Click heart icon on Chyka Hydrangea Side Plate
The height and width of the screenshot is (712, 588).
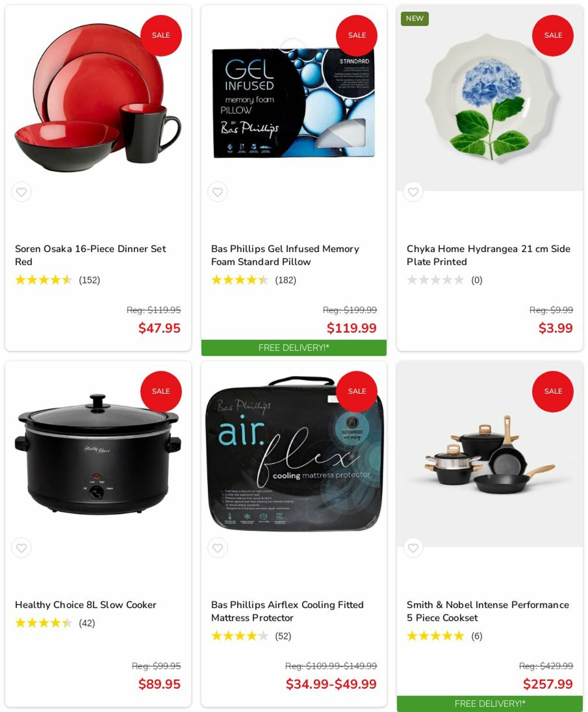(413, 192)
